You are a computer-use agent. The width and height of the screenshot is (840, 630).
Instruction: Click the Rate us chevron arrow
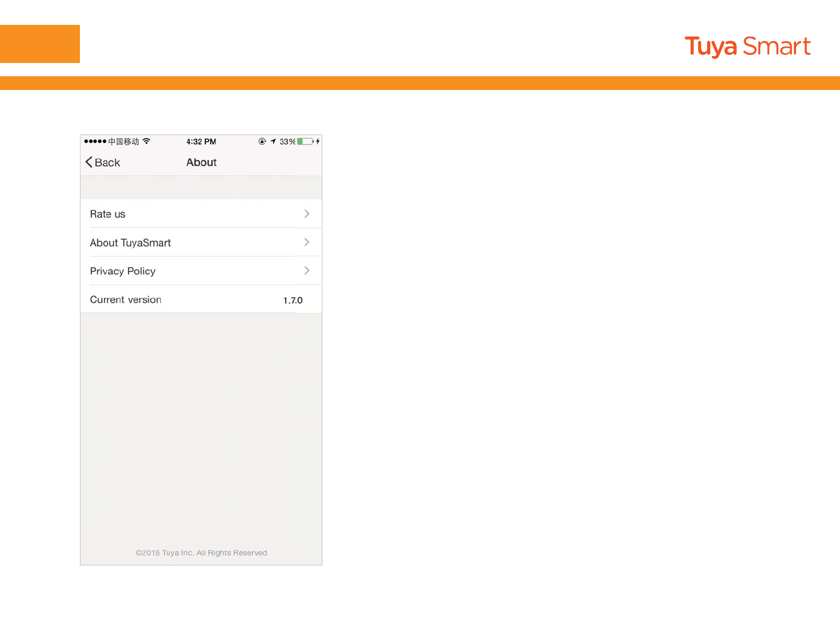(306, 214)
